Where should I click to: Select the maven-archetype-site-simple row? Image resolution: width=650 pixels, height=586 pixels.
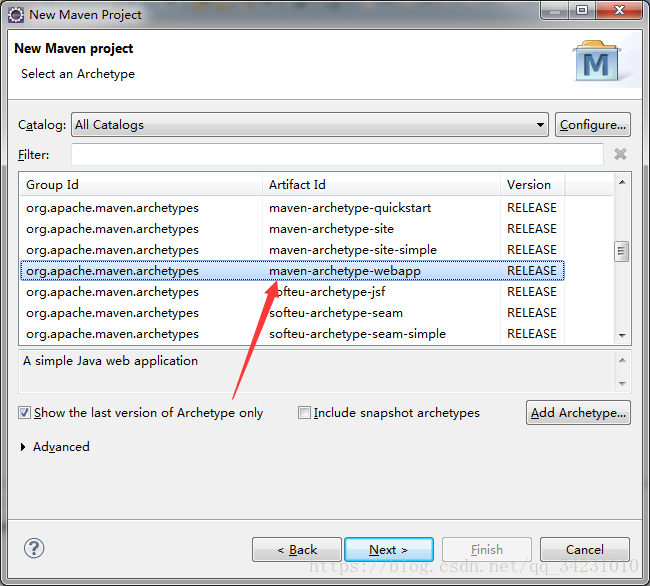point(292,250)
